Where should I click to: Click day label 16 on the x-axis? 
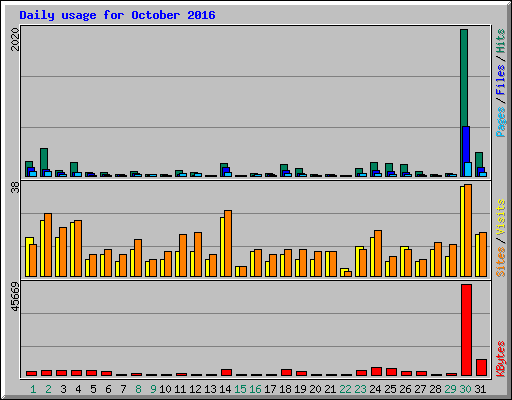tap(255, 389)
